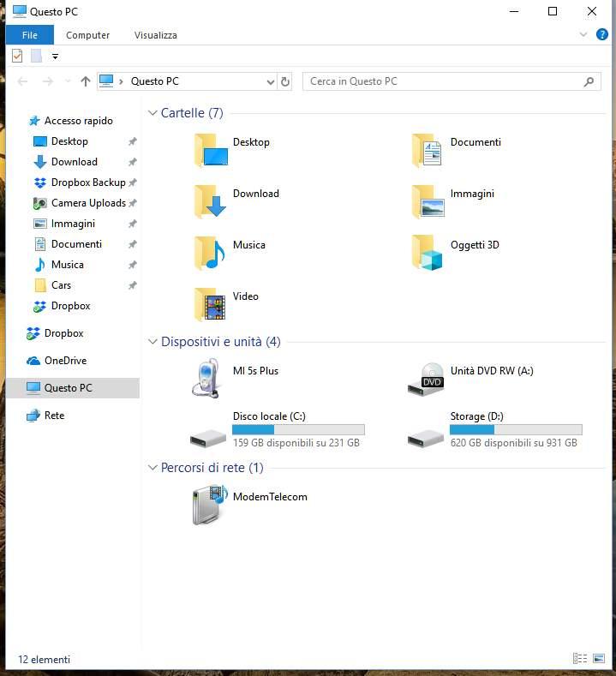This screenshot has height=676, width=616.
Task: Open the Unità DVD RW (A:) drive
Action: point(426,378)
